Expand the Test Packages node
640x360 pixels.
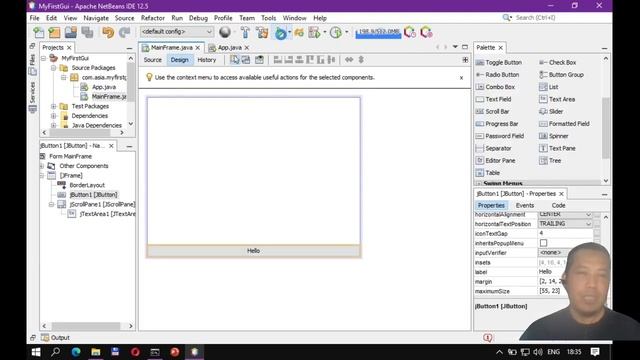coord(53,106)
